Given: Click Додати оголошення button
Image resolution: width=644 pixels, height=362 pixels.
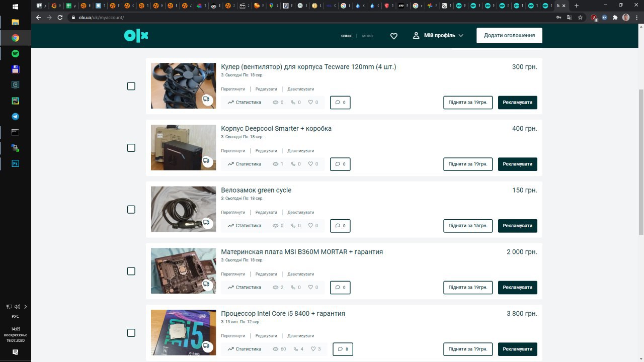Looking at the screenshot, I should (509, 36).
